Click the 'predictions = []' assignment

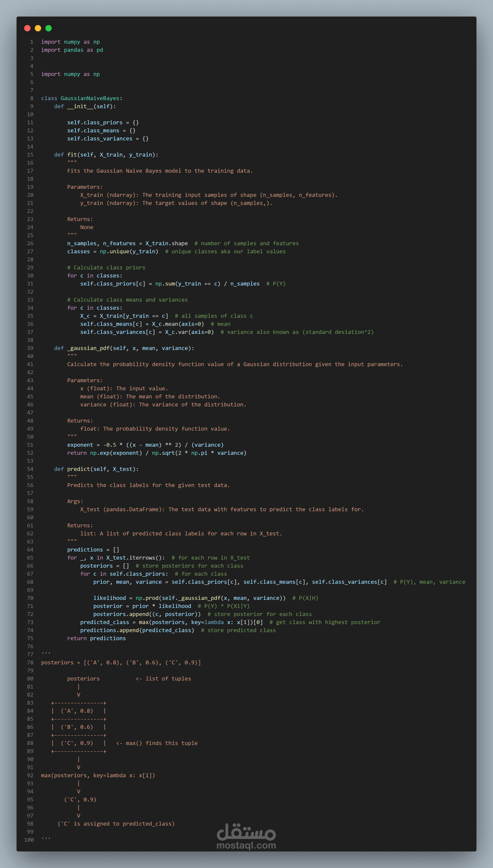pyautogui.click(x=93, y=550)
